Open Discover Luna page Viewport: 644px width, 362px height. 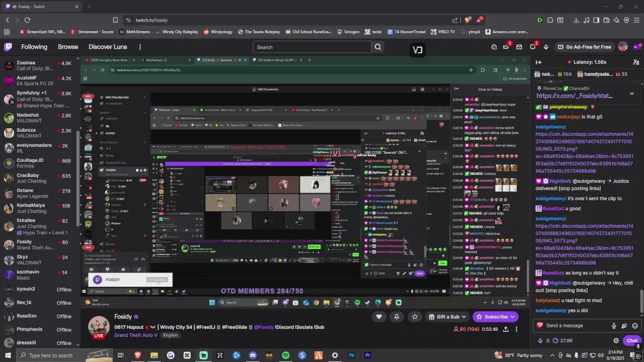(108, 47)
